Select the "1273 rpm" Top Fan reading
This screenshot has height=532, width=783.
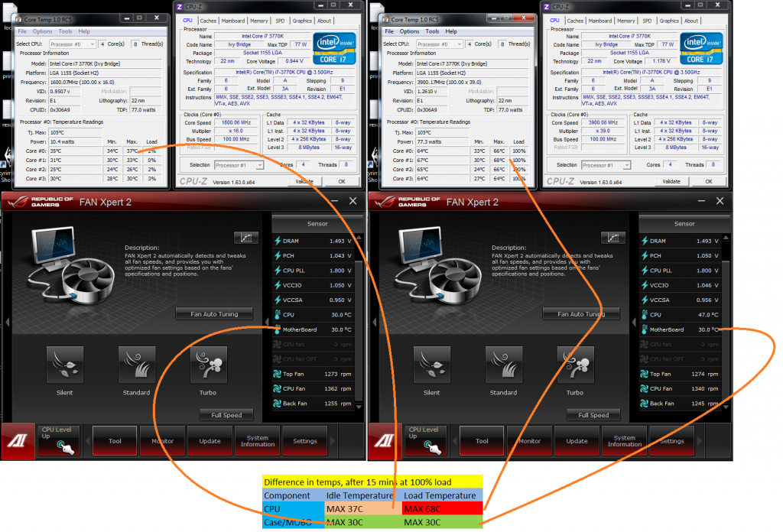point(337,374)
